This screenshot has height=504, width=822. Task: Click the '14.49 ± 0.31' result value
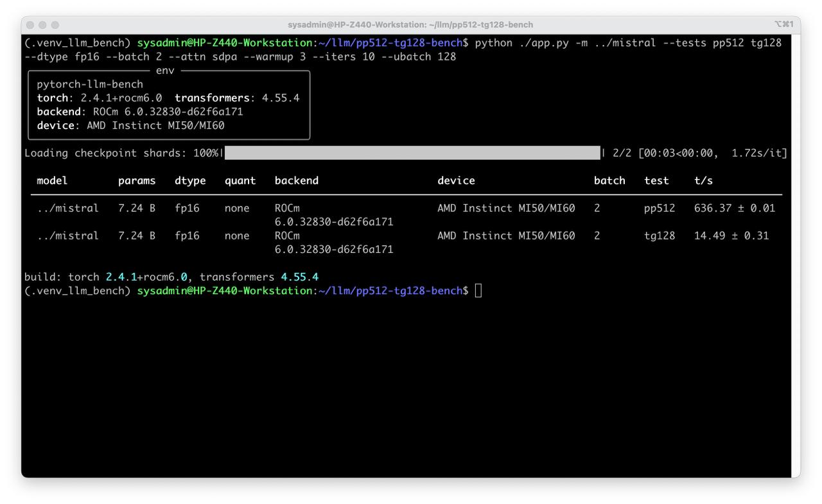pos(731,236)
